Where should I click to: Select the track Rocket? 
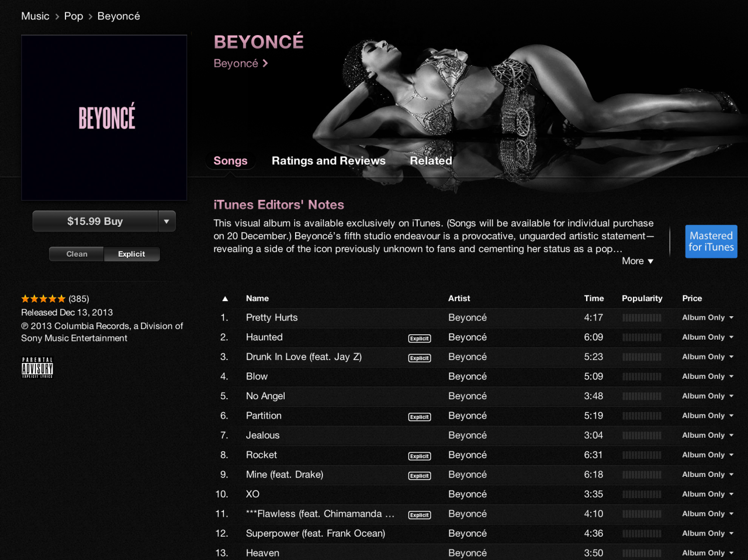tap(261, 455)
